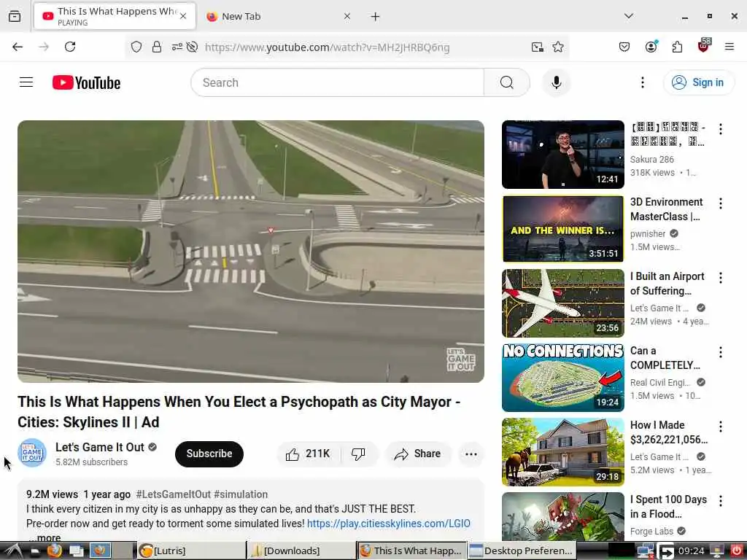Image resolution: width=747 pixels, height=560 pixels.
Task: Open options for 3D Environment MasterClass video
Action: 720,203
